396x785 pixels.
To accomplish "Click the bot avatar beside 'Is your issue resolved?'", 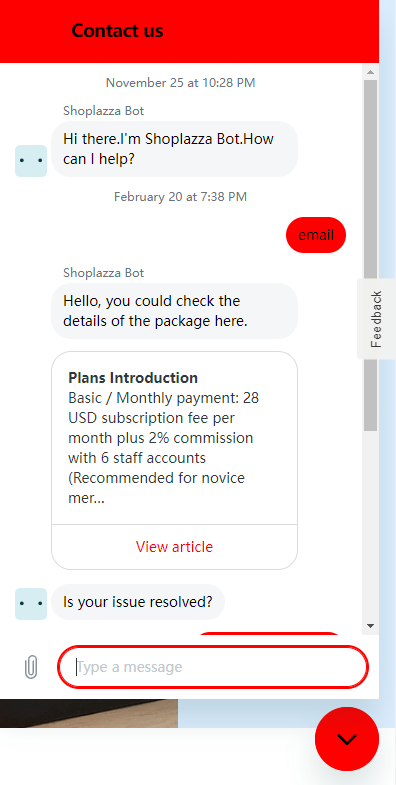I will click(x=31, y=604).
